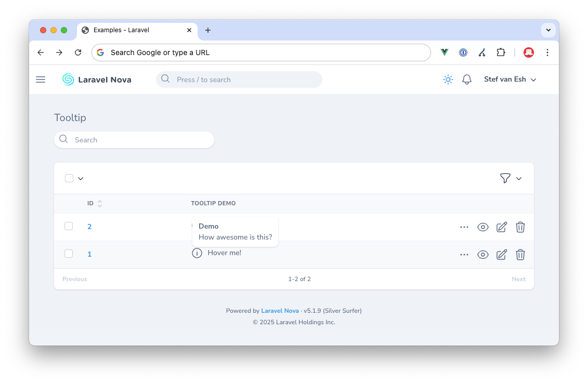Expand the Stef van Esh user menu
The image size is (588, 384).
point(509,80)
